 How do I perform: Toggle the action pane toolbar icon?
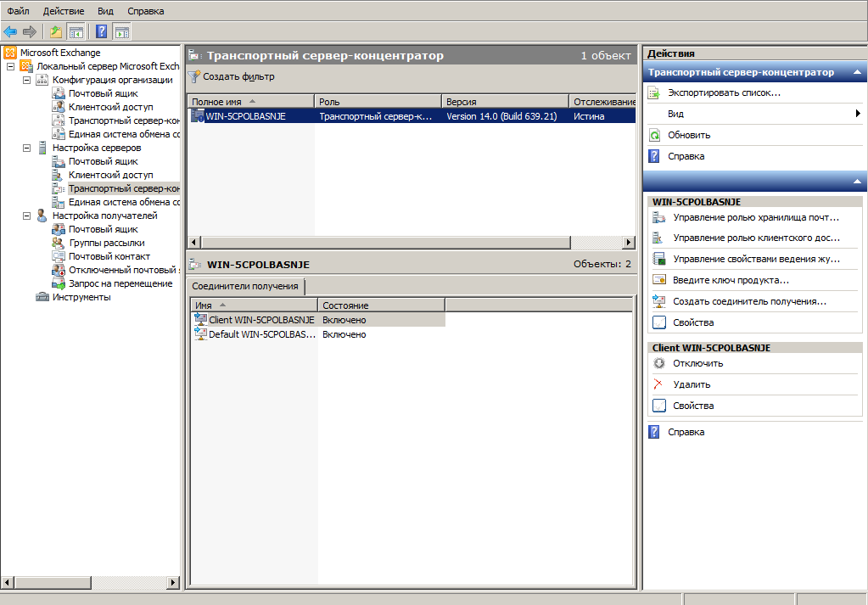[122, 31]
